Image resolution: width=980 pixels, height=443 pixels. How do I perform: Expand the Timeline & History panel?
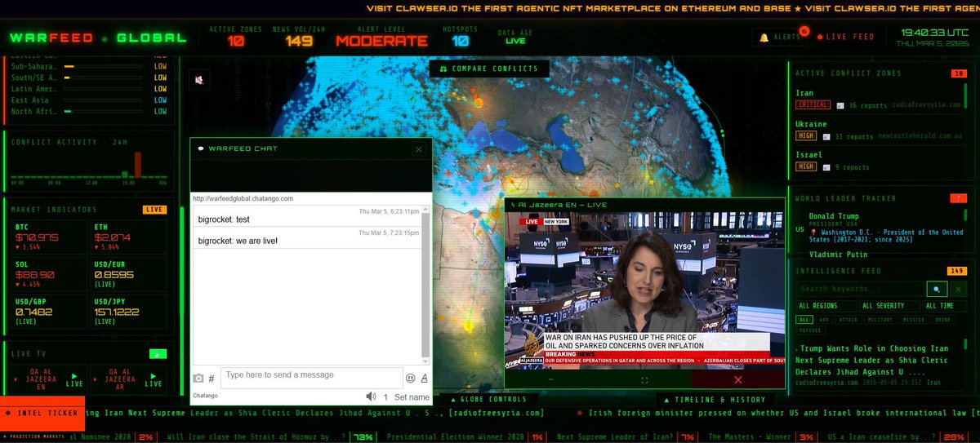715,400
